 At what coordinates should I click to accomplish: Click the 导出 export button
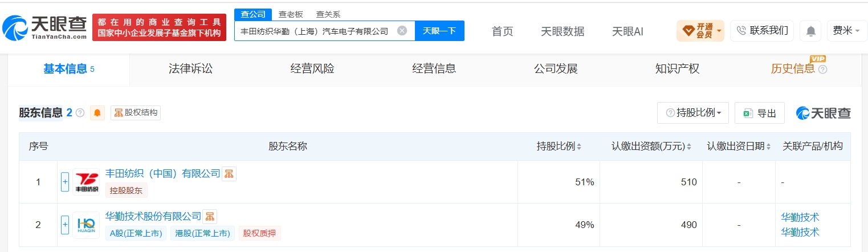click(x=760, y=113)
